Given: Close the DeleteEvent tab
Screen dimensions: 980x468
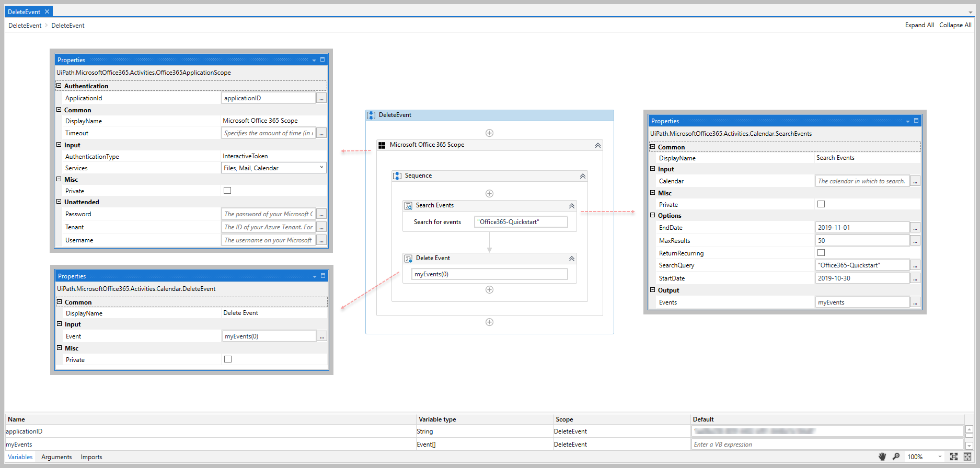Looking at the screenshot, I should pyautogui.click(x=47, y=11).
